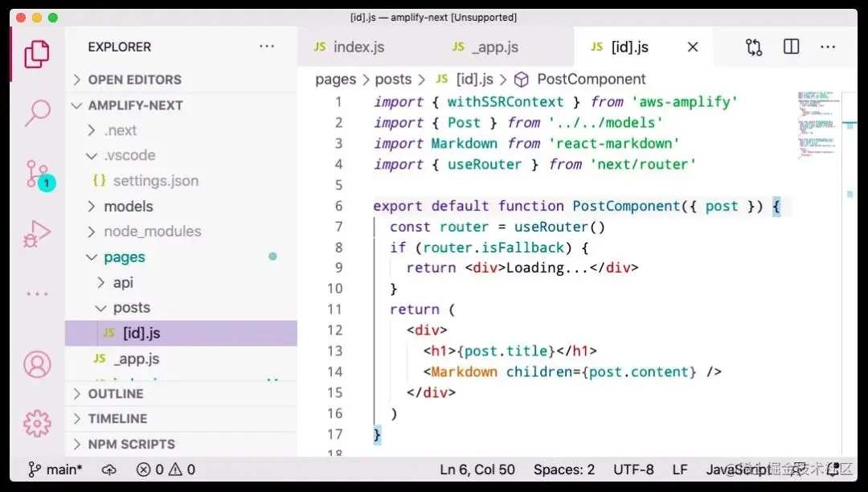This screenshot has width=868, height=492.
Task: Expand the Open Editors section
Action: tap(181, 80)
